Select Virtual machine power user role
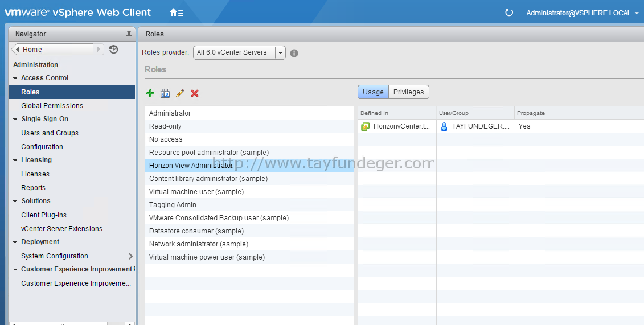The height and width of the screenshot is (325, 644). pos(249,257)
